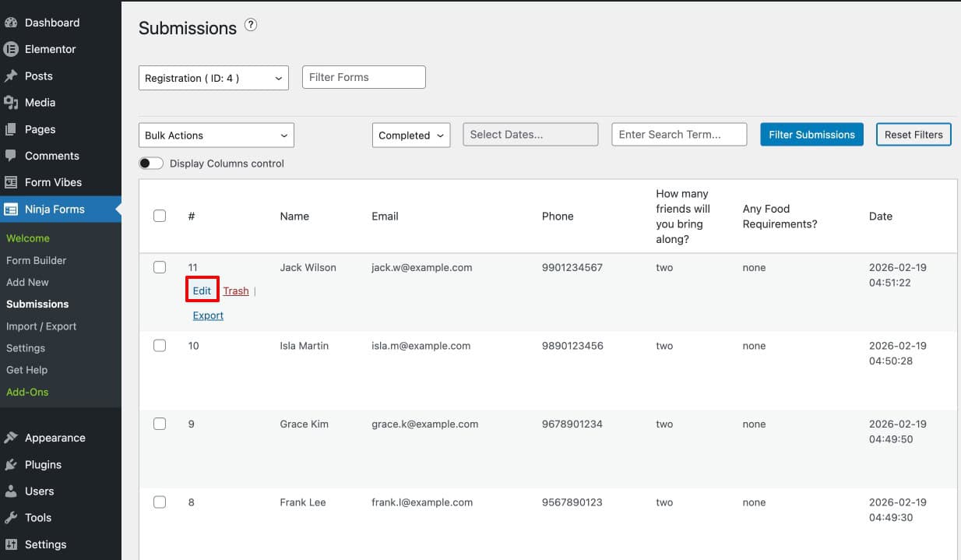Image resolution: width=961 pixels, height=560 pixels.
Task: Click the Reset Filters button
Action: point(913,135)
